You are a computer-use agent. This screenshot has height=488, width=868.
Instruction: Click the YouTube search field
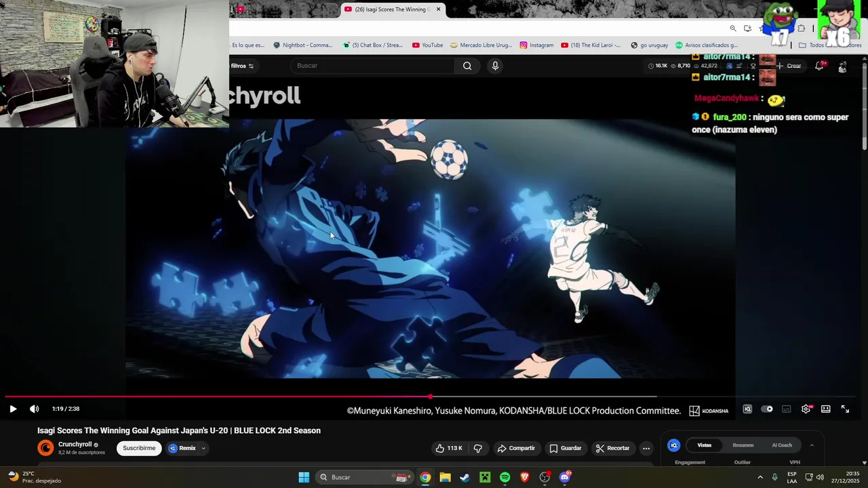pos(373,66)
